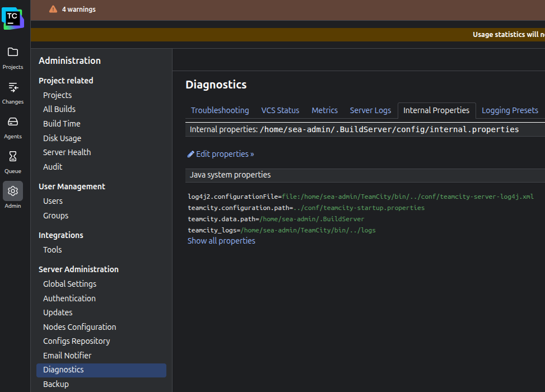Open the Email Notifier settings

(x=67, y=356)
